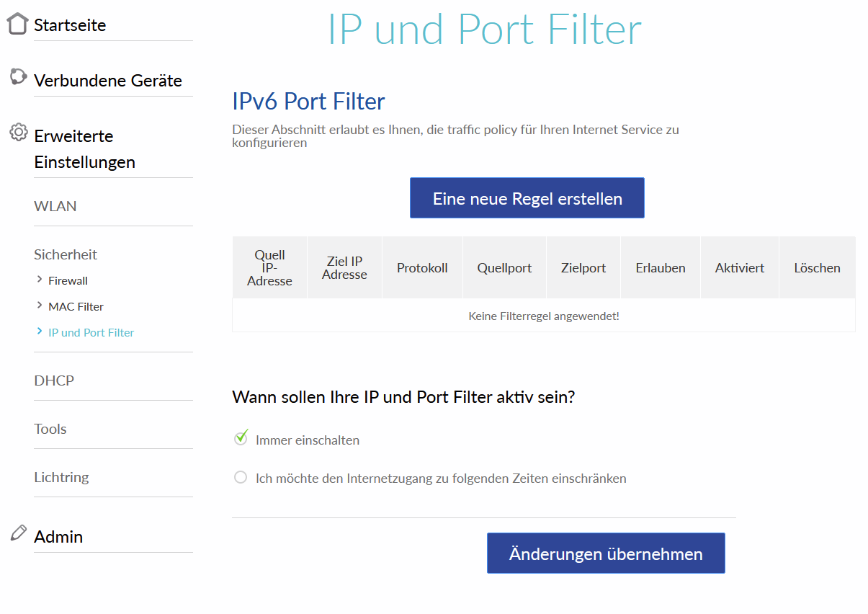The width and height of the screenshot is (868, 614).
Task: Apply changes with Änderungen übernehmen
Action: [606, 553]
